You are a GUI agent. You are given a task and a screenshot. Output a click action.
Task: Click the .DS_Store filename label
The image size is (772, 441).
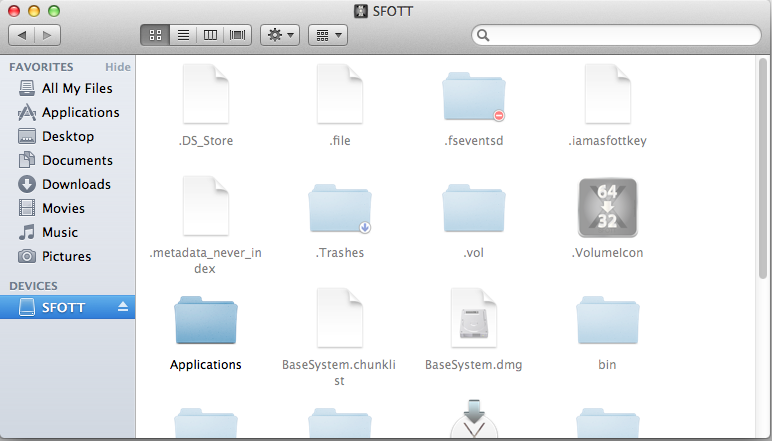(206, 141)
